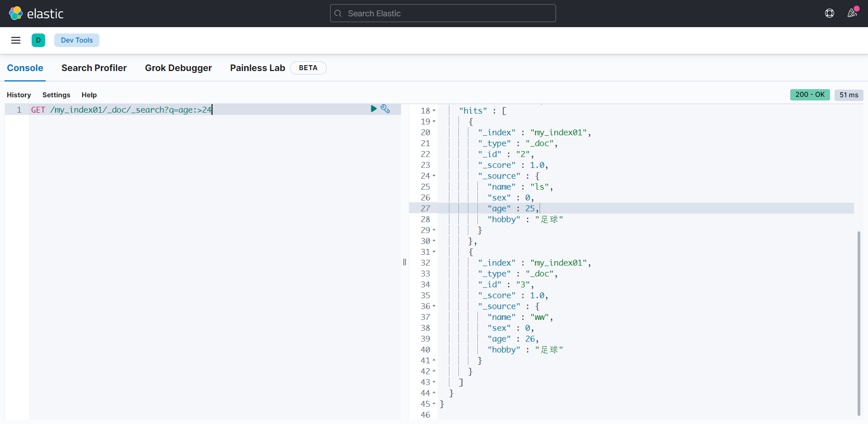Viewport: 868px width, 424px height.
Task: Collapse the _source fold at line 36
Action: (x=434, y=306)
